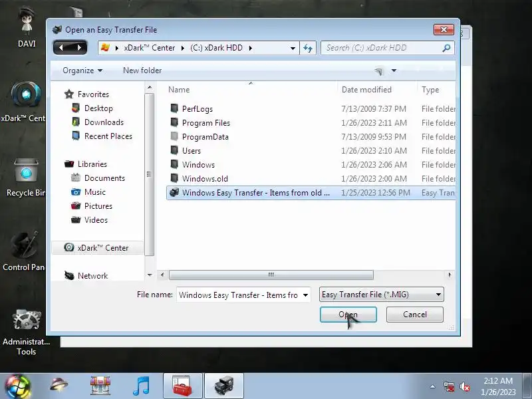
Task: Open the Control Panel desktop icon
Action: click(24, 252)
